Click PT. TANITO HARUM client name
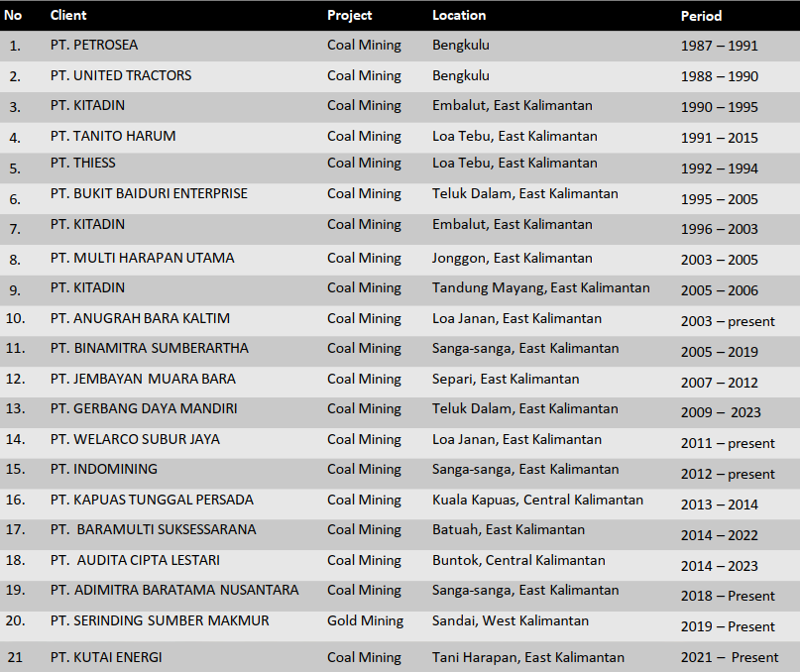The width and height of the screenshot is (800, 672). [113, 137]
